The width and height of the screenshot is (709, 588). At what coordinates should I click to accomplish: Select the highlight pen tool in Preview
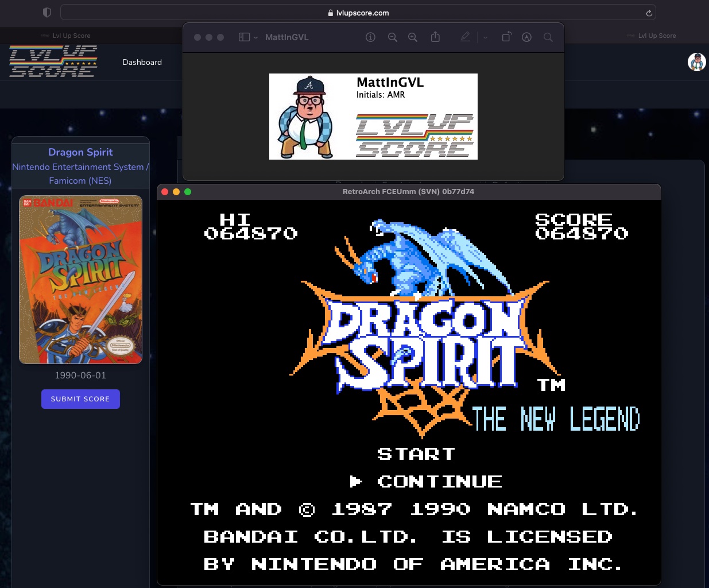pos(465,37)
